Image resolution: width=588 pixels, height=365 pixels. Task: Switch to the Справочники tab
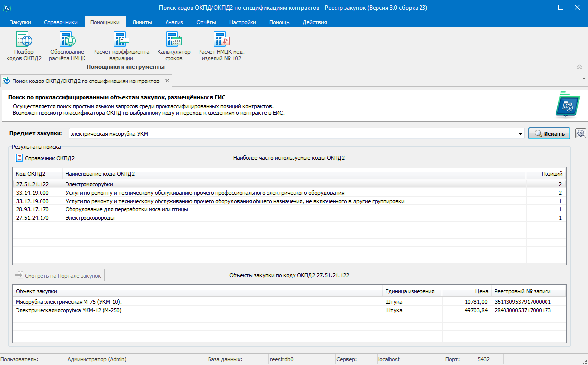coord(61,22)
